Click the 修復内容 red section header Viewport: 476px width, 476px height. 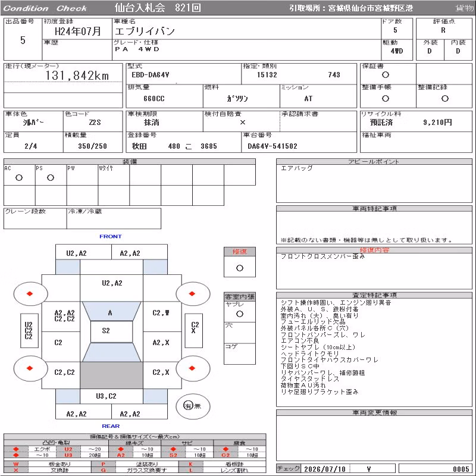tap(374, 250)
